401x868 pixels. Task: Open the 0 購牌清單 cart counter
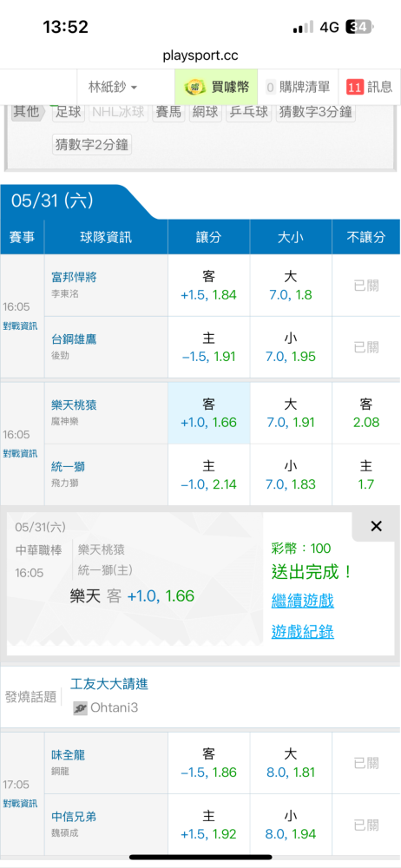298,87
